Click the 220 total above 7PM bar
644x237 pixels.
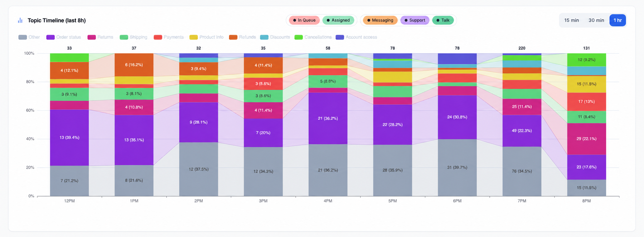522,48
